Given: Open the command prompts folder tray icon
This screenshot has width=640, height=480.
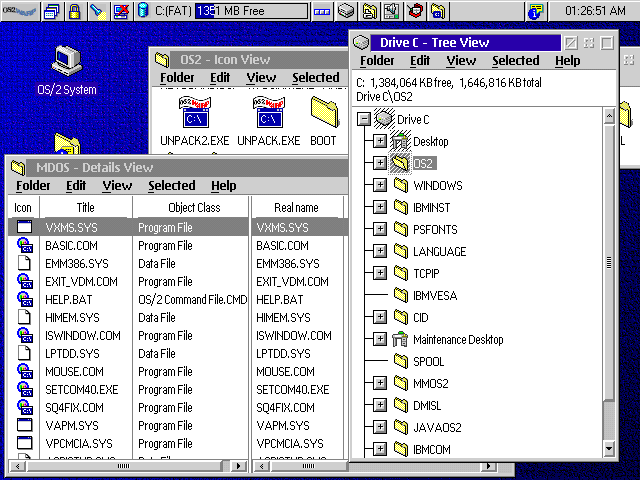Looking at the screenshot, I should pyautogui.click(x=438, y=11).
